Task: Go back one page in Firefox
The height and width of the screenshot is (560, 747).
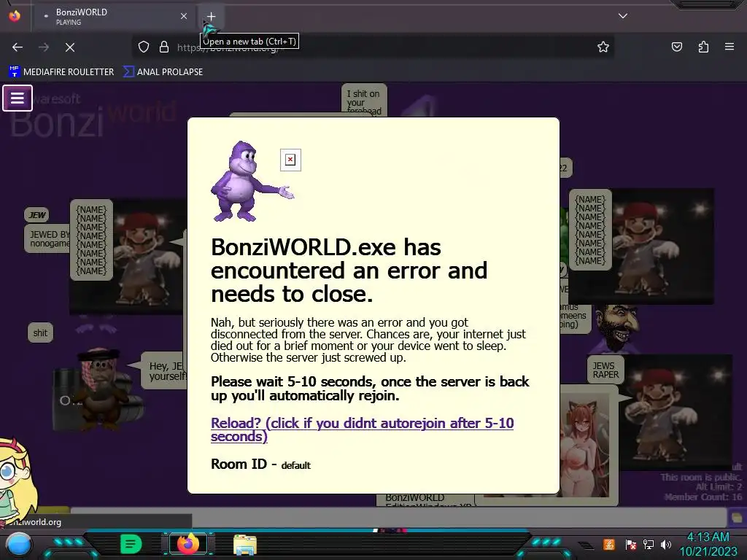Action: [x=18, y=47]
